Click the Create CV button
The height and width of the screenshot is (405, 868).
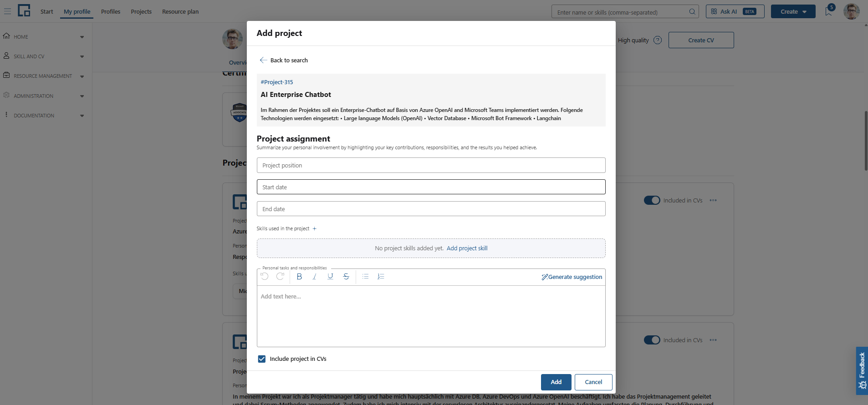[701, 40]
